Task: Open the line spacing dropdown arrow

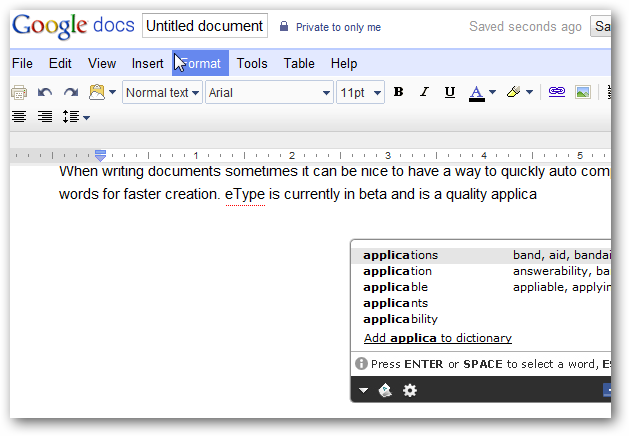Action: [x=87, y=118]
